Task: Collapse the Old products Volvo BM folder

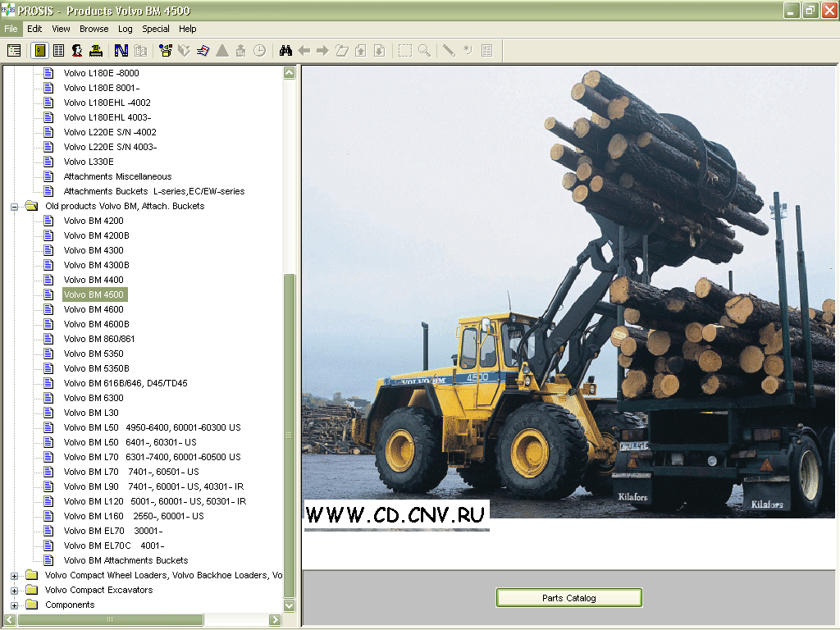Action: (15, 207)
